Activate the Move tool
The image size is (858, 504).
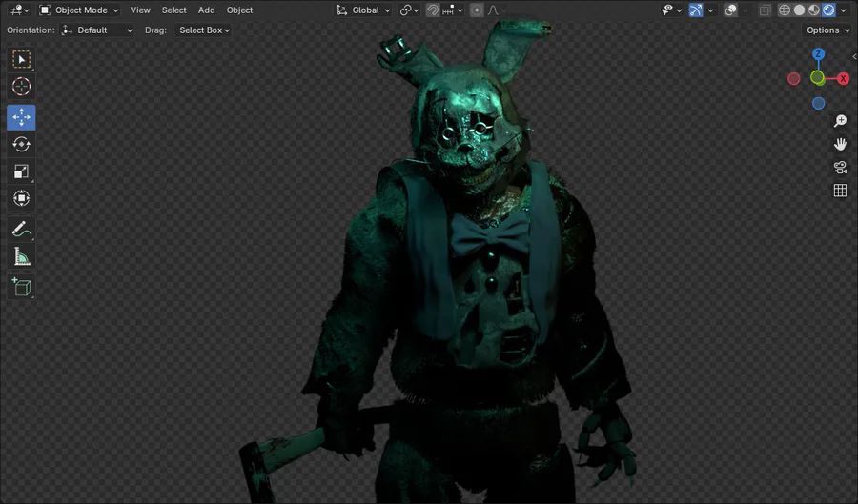point(21,117)
